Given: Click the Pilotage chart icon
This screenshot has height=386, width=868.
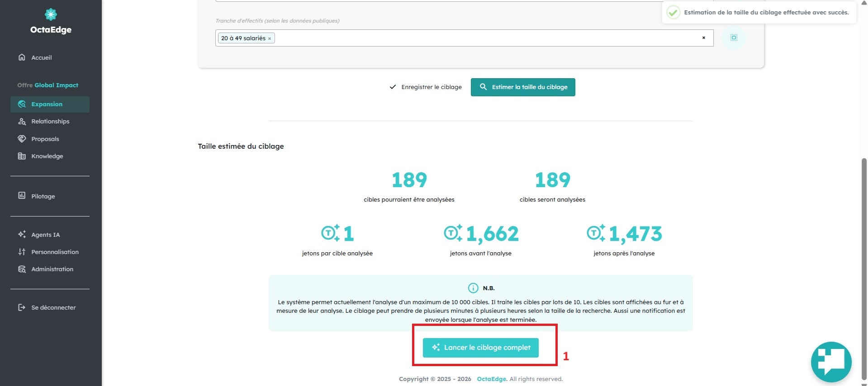Looking at the screenshot, I should pyautogui.click(x=22, y=195).
